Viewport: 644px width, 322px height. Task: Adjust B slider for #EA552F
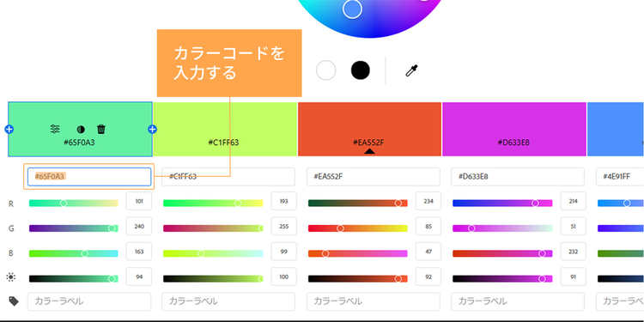click(x=358, y=253)
